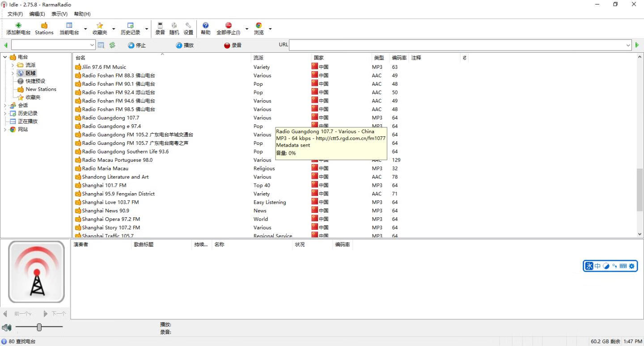
Task: Click the 帮助 help question-mark icon
Action: tap(205, 25)
